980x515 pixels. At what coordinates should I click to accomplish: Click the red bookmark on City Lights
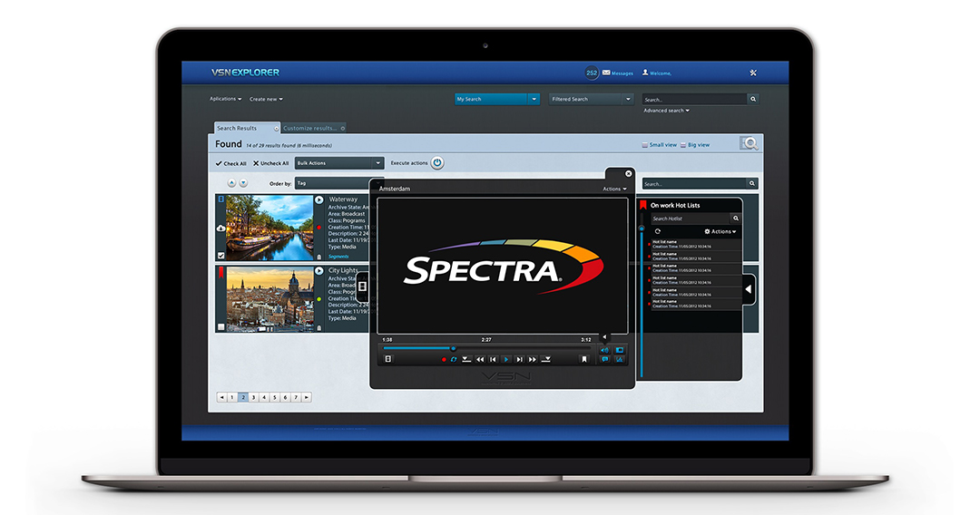coord(220,272)
